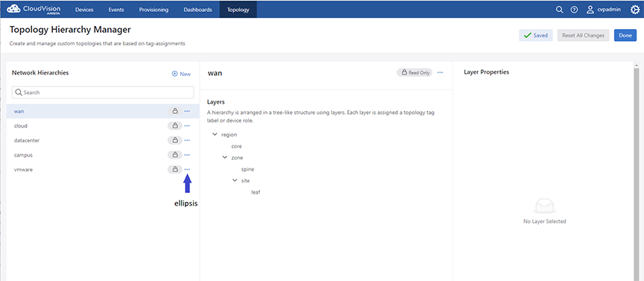Open ellipsis menu beside Read Only badge
This screenshot has width=644, height=281.
pyautogui.click(x=441, y=73)
